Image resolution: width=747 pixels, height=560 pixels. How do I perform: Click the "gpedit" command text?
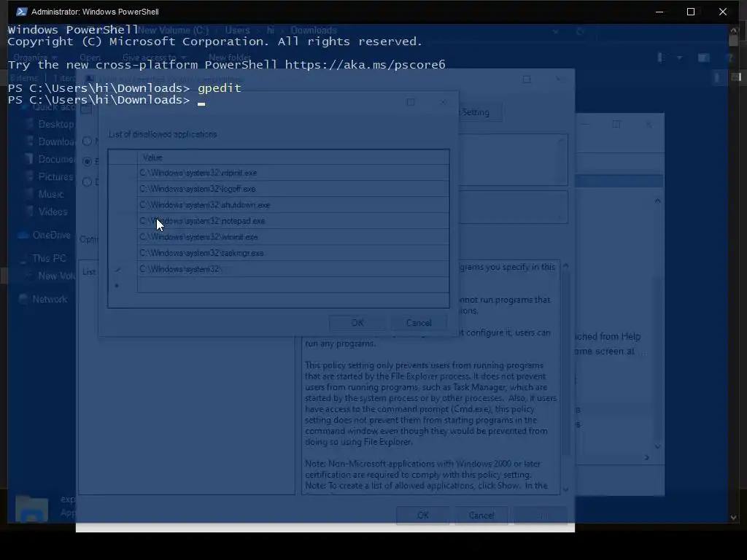220,88
